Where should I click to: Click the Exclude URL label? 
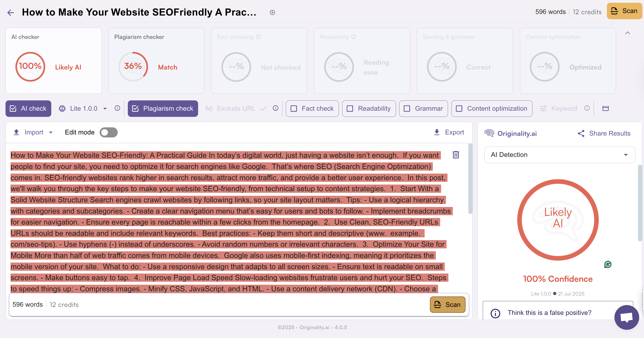[x=236, y=109]
